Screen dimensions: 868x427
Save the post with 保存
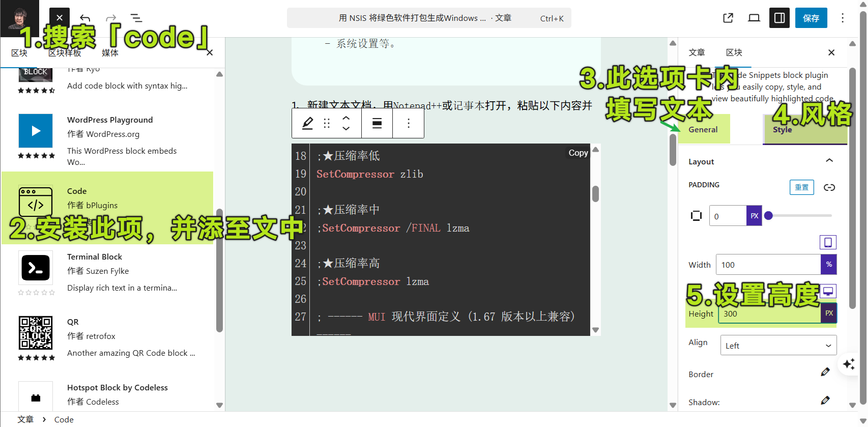click(x=811, y=18)
